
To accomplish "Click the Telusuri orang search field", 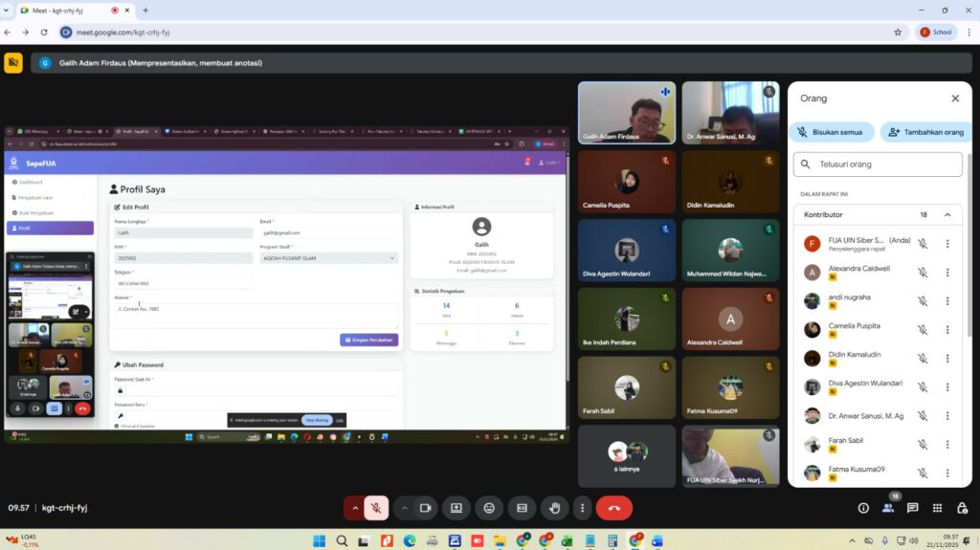I will tap(880, 165).
